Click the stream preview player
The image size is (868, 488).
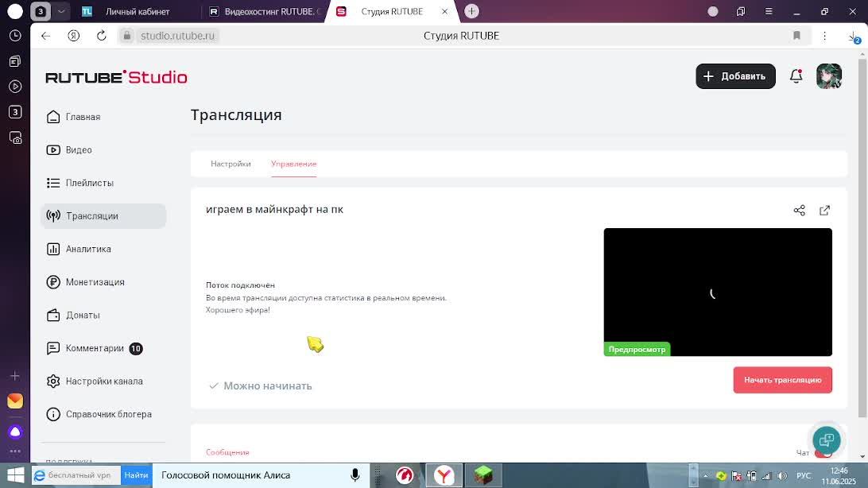point(718,292)
